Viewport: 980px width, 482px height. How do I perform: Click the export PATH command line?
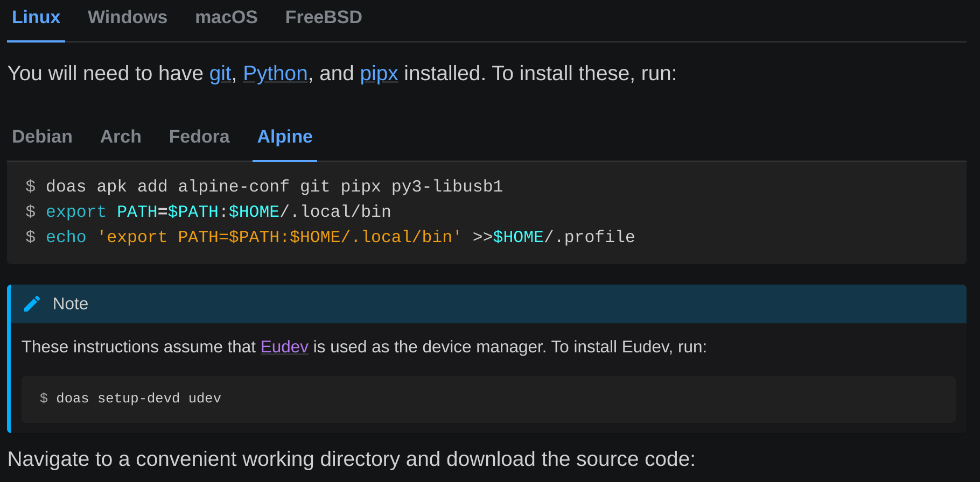(x=218, y=212)
